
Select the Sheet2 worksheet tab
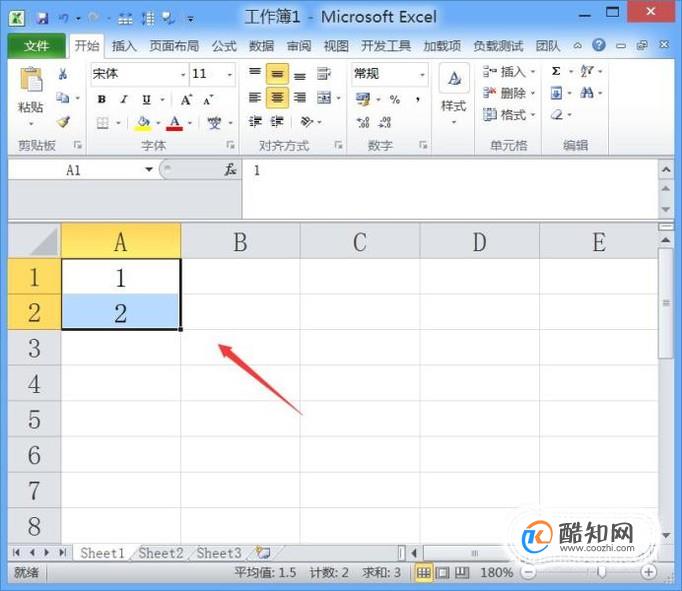[160, 553]
